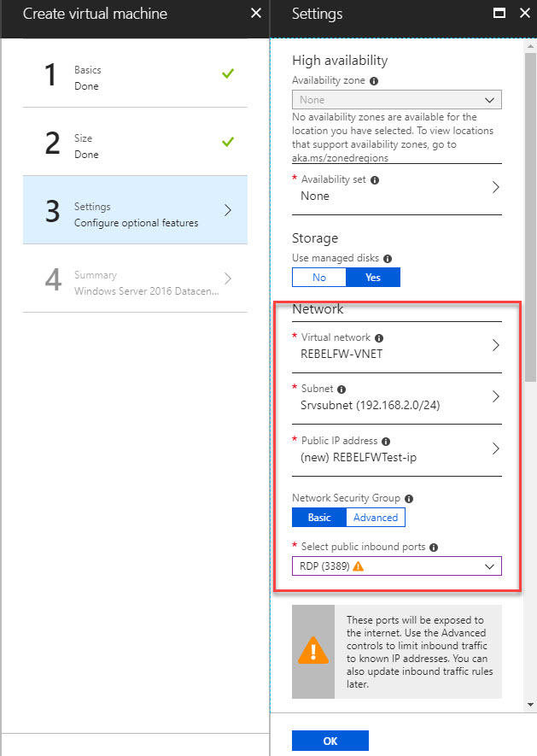Click info icon next to Use managed disks
The width and height of the screenshot is (537, 756).
(387, 259)
